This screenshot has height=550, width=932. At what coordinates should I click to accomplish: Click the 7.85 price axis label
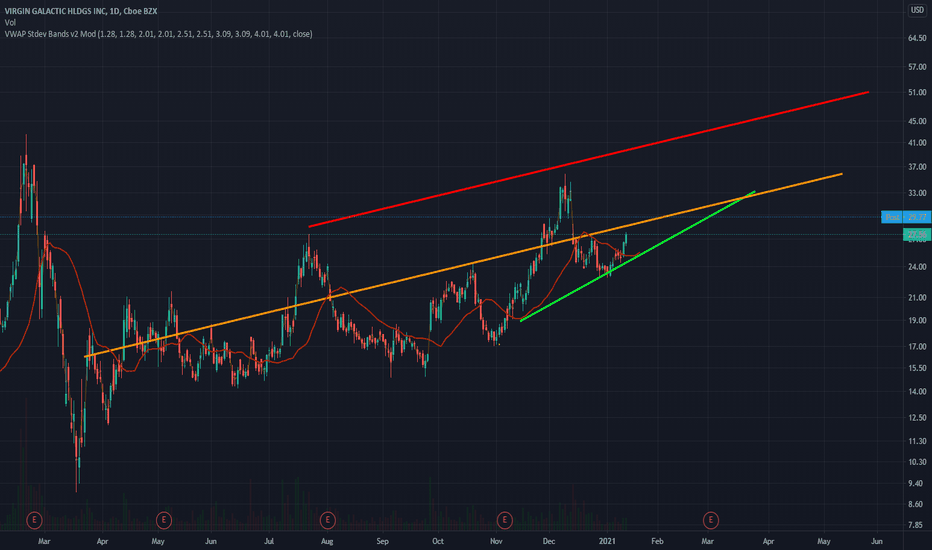pyautogui.click(x=917, y=525)
